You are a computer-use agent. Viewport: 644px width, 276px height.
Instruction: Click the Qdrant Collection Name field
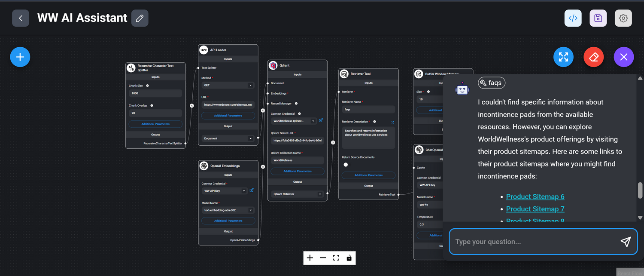coord(297,160)
